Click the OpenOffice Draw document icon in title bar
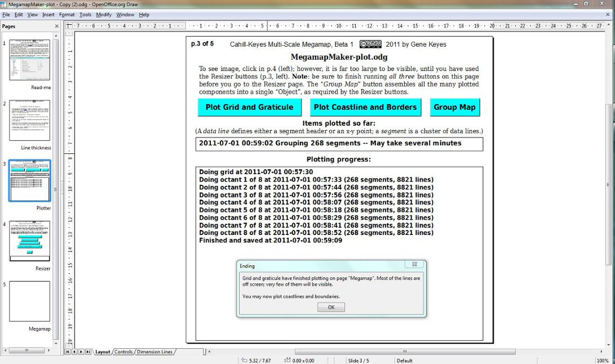615x364 pixels. [3, 5]
